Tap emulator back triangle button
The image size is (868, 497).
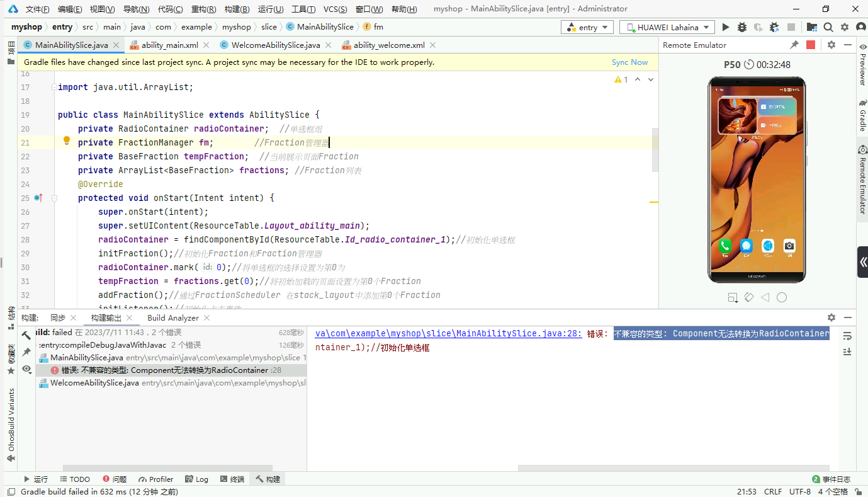[765, 297]
